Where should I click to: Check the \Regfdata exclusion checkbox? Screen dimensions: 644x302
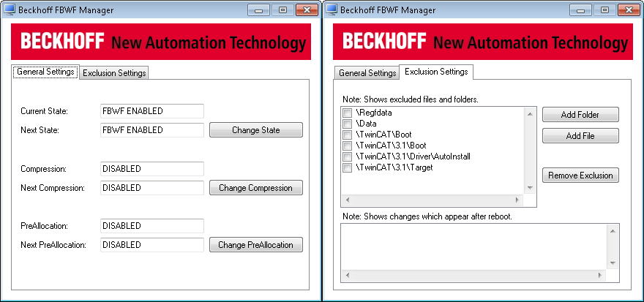coord(348,113)
